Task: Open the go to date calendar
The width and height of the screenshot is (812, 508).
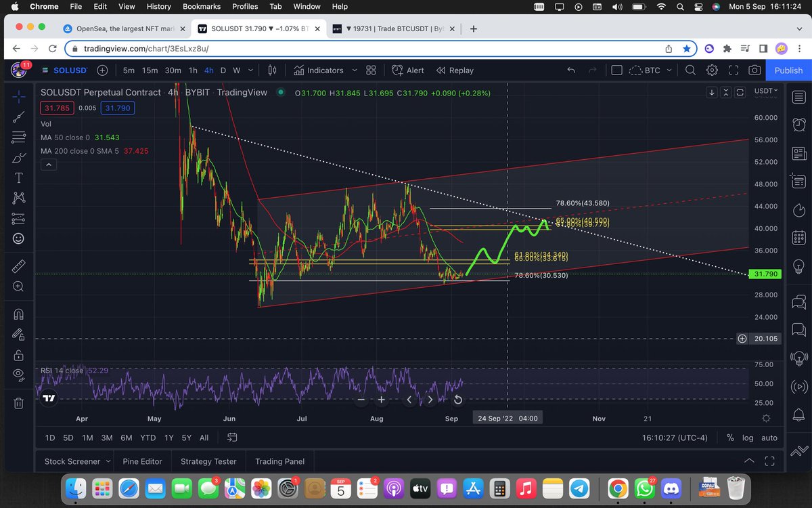Action: click(232, 438)
